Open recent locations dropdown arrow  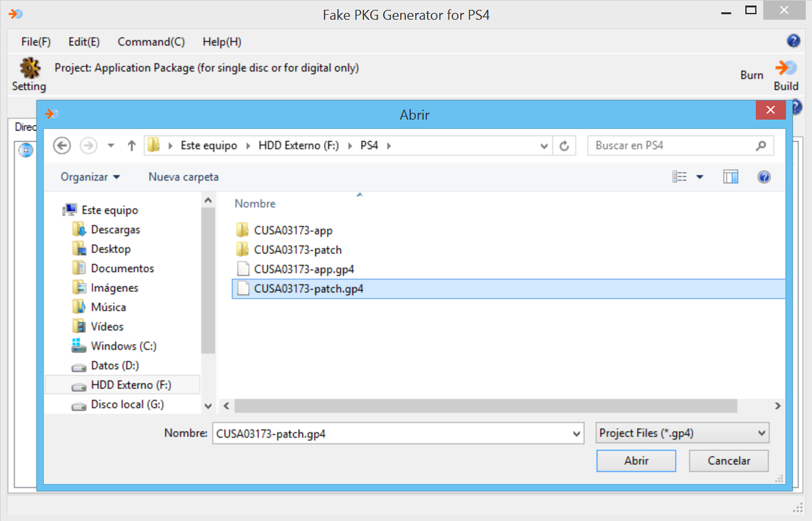coord(111,146)
